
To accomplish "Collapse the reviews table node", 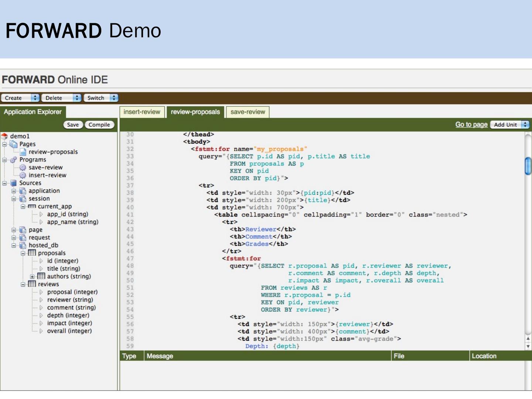I will 23,284.
